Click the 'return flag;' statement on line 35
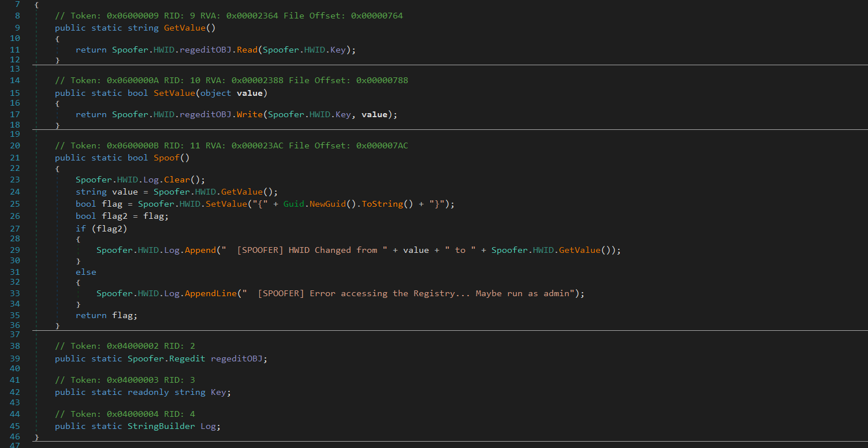Image resolution: width=868 pixels, height=448 pixels. click(x=107, y=315)
